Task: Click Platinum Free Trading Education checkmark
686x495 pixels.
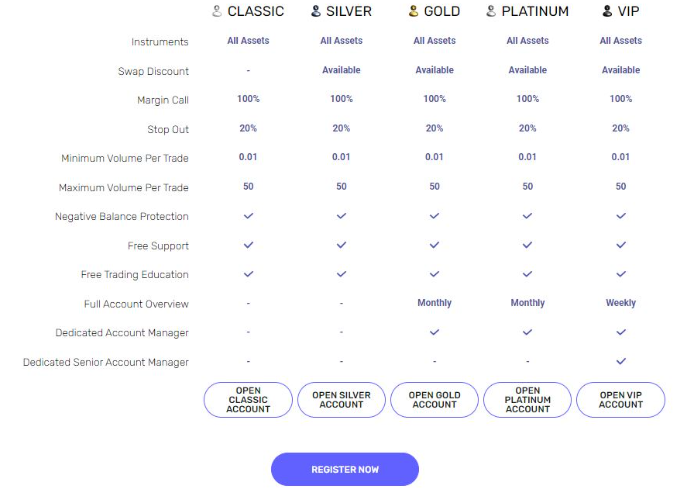Action: [x=528, y=274]
